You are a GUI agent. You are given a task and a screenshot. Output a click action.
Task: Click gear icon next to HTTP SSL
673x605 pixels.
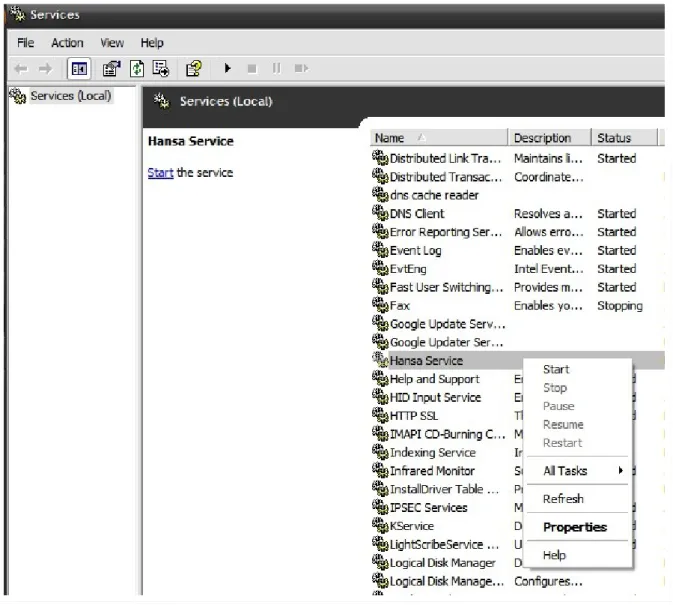point(380,415)
